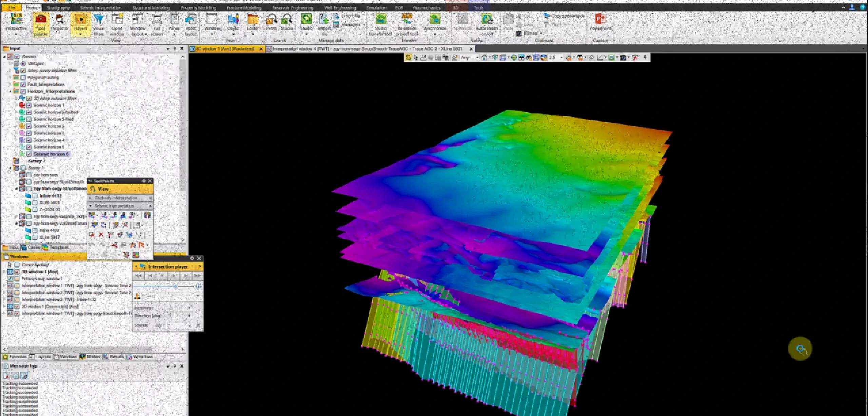Open Tool Palette settings gear

[144, 181]
